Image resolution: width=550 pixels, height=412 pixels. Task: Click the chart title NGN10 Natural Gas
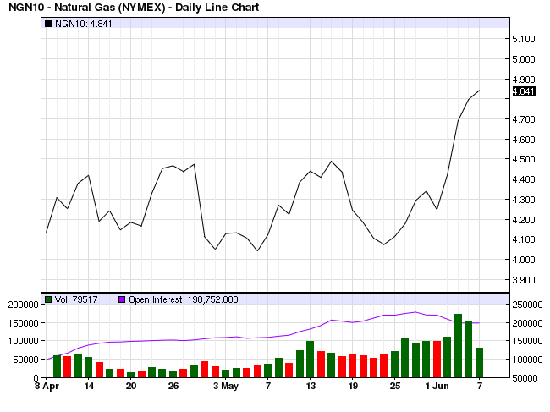click(x=134, y=7)
